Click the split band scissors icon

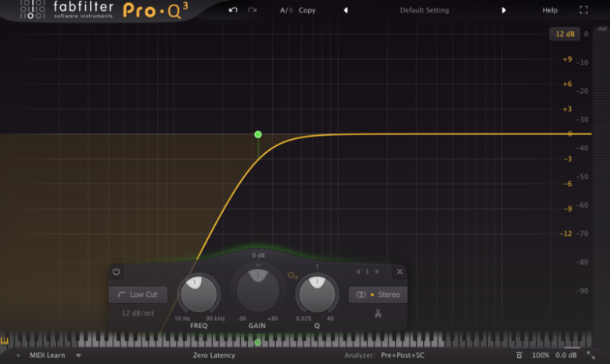378,313
